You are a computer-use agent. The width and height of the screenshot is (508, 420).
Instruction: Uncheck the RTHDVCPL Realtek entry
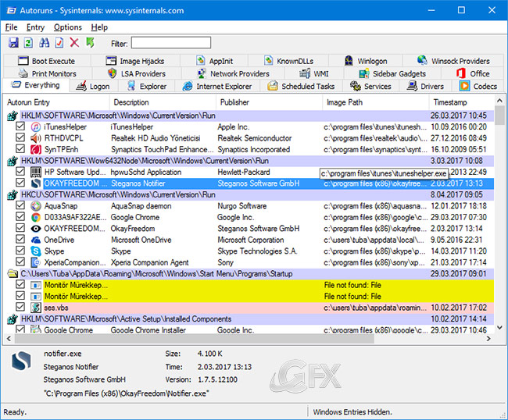20,138
